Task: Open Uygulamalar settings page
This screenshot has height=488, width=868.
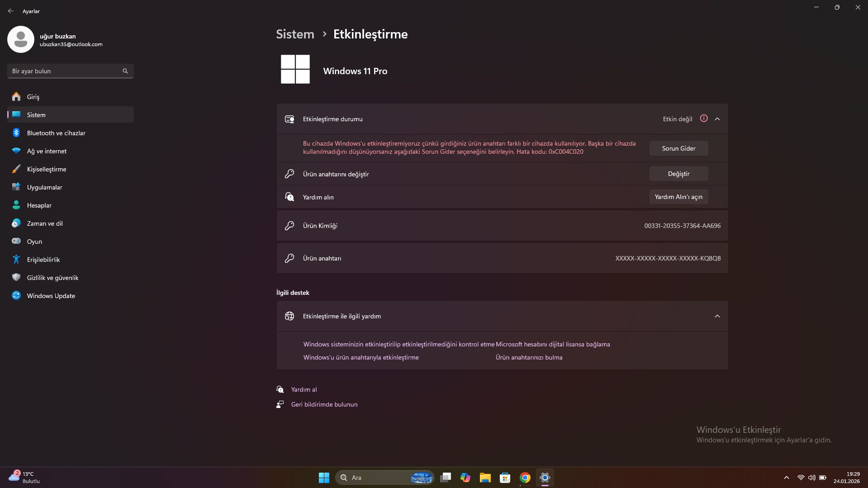Action: coord(71,187)
